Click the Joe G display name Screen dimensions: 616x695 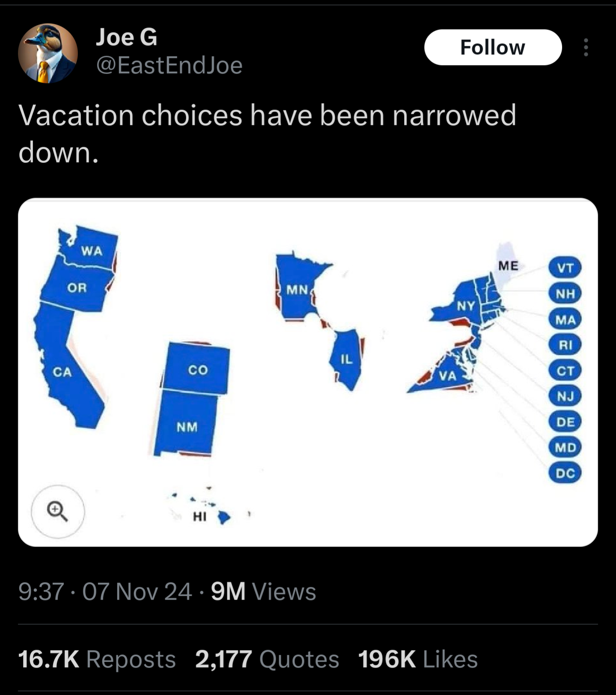[126, 37]
